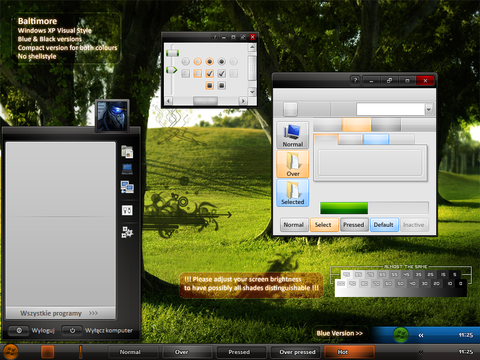Open the network computers icon in start menu
The image size is (480, 360).
click(127, 187)
